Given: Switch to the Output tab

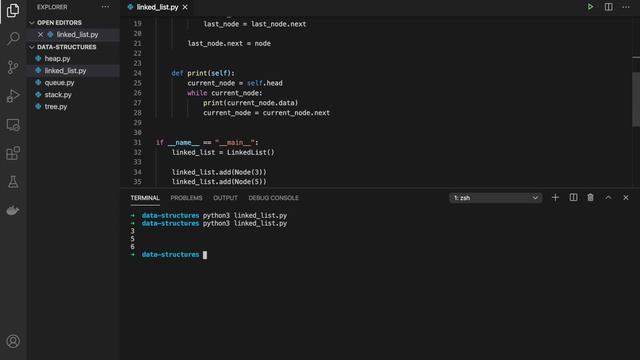Looking at the screenshot, I should [225, 198].
